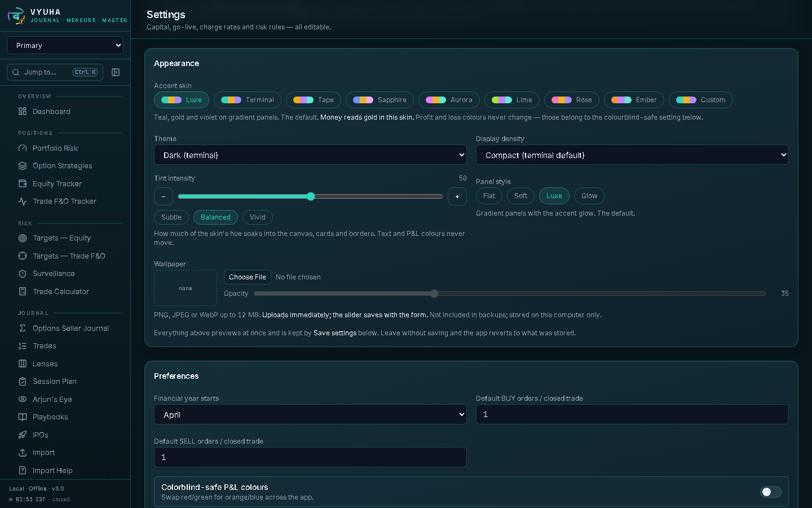Select the Ember accent skin
Image resolution: width=812 pixels, height=508 pixels.
pyautogui.click(x=634, y=100)
